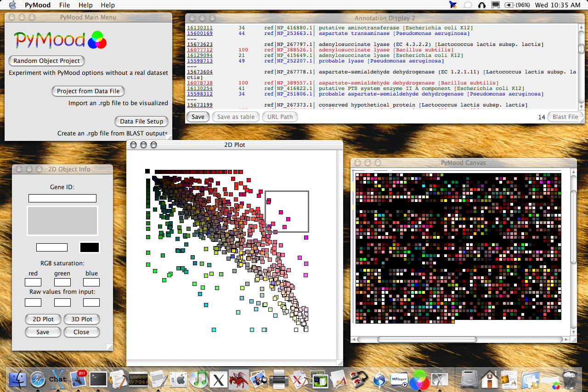The width and height of the screenshot is (588, 392).
Task: Click the Blast File button
Action: pos(565,117)
